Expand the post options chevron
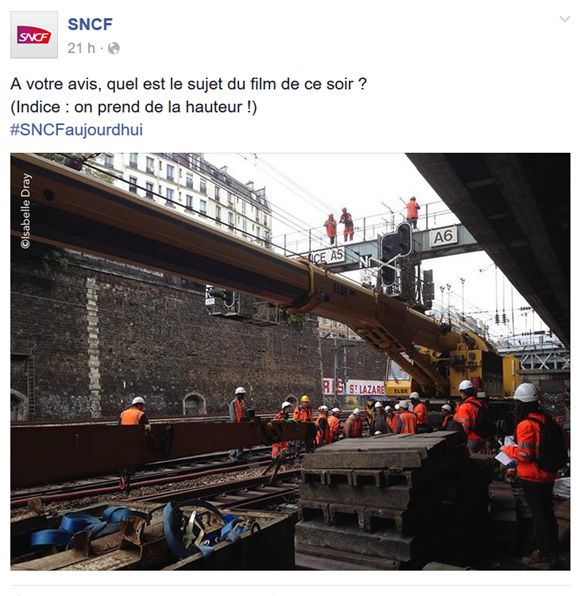Screen dimensions: 580x596 tap(565, 19)
